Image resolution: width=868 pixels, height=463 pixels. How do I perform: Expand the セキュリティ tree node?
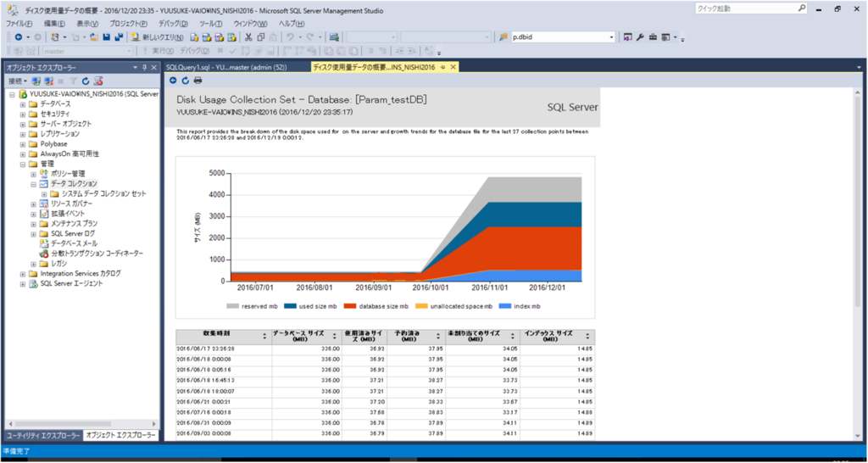(23, 114)
